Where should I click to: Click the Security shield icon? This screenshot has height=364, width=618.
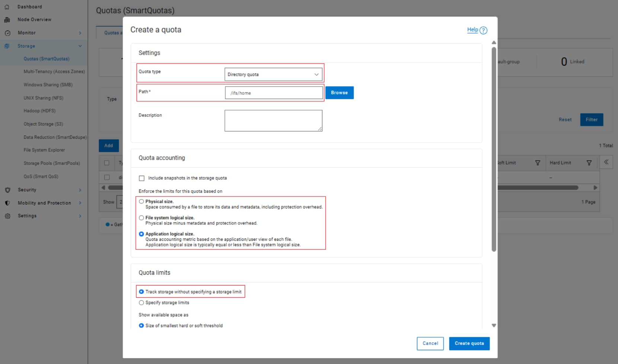(x=7, y=190)
